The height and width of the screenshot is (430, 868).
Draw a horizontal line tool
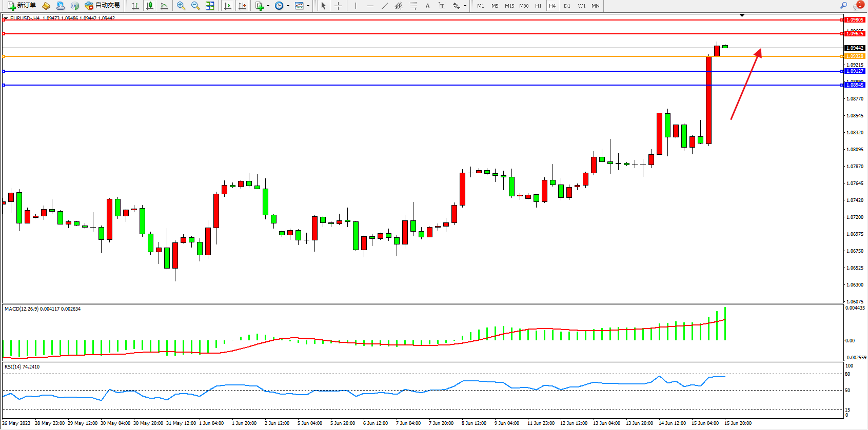tap(370, 6)
